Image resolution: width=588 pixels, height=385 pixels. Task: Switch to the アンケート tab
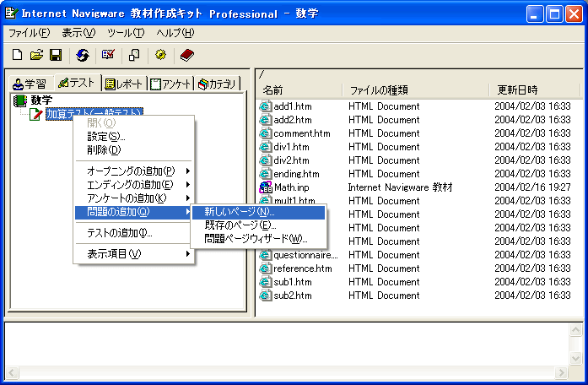(171, 84)
